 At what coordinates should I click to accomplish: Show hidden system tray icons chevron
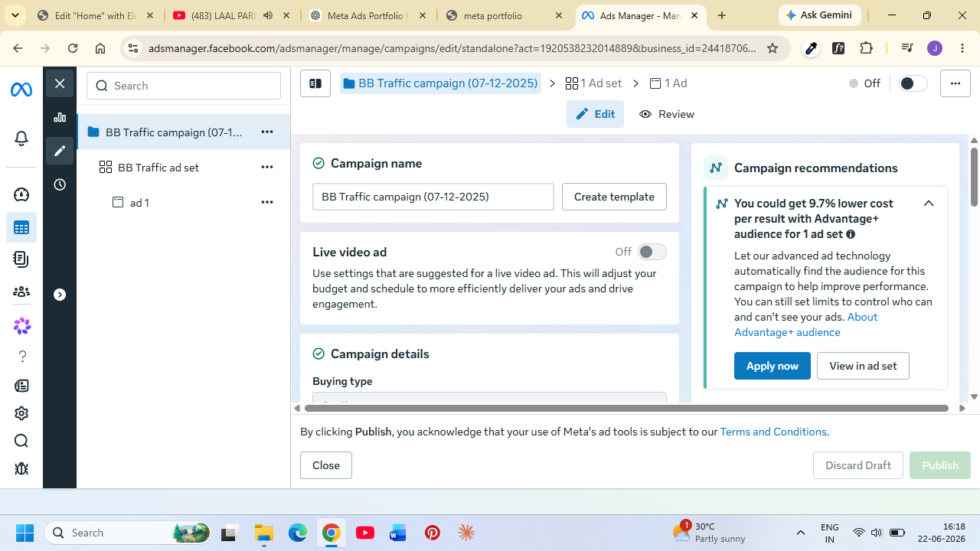[801, 533]
